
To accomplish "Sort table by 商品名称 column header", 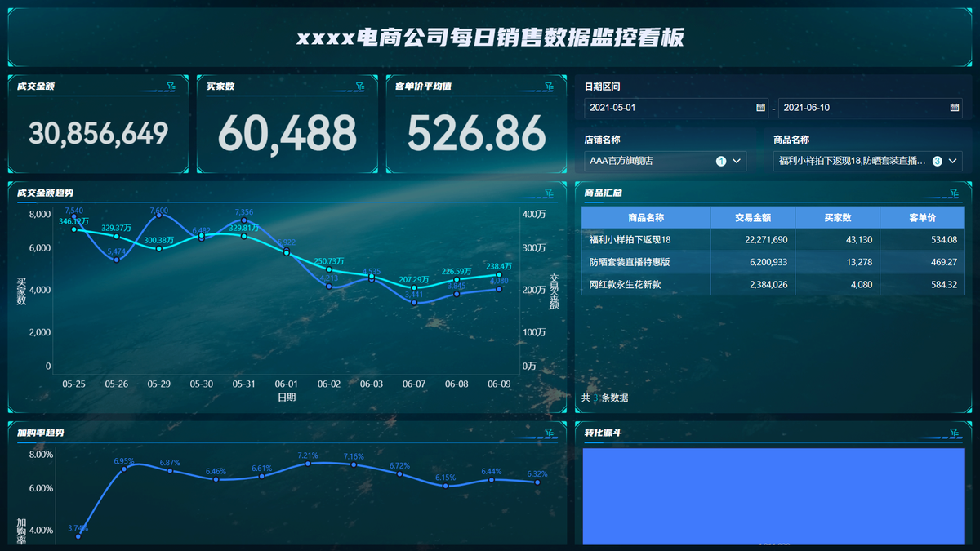I will [x=646, y=218].
